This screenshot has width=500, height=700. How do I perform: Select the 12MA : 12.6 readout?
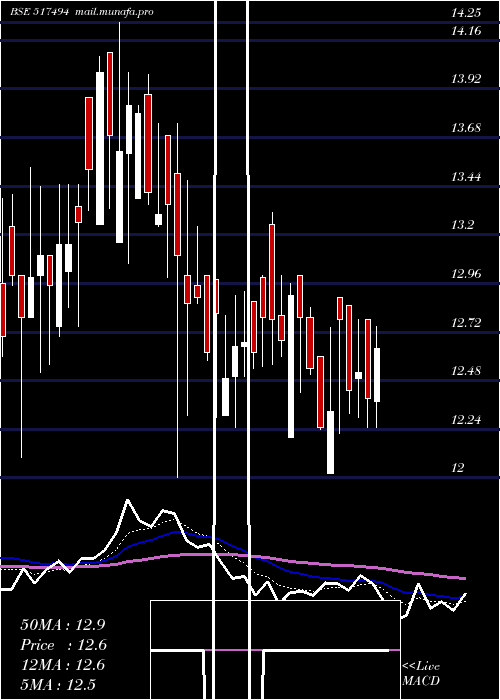point(62,665)
